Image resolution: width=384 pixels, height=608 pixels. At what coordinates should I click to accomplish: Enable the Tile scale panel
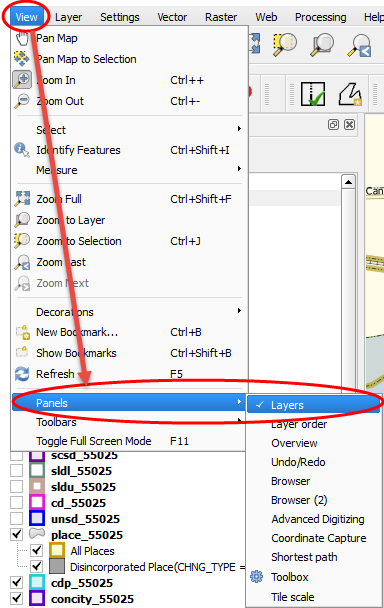pyautogui.click(x=313, y=597)
